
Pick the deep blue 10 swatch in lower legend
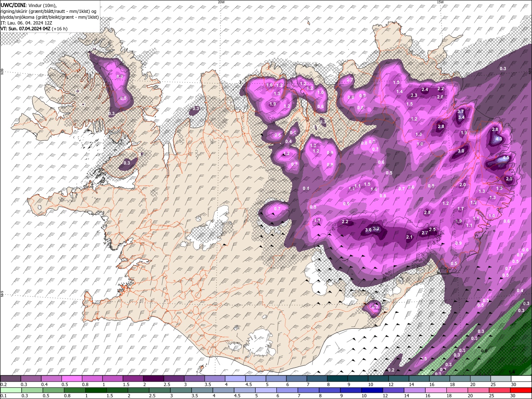[372, 390]
